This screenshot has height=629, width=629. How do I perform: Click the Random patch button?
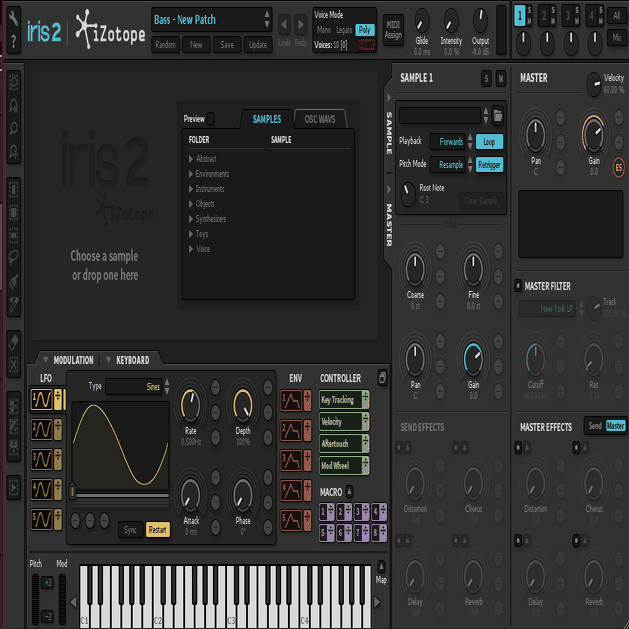tap(165, 45)
